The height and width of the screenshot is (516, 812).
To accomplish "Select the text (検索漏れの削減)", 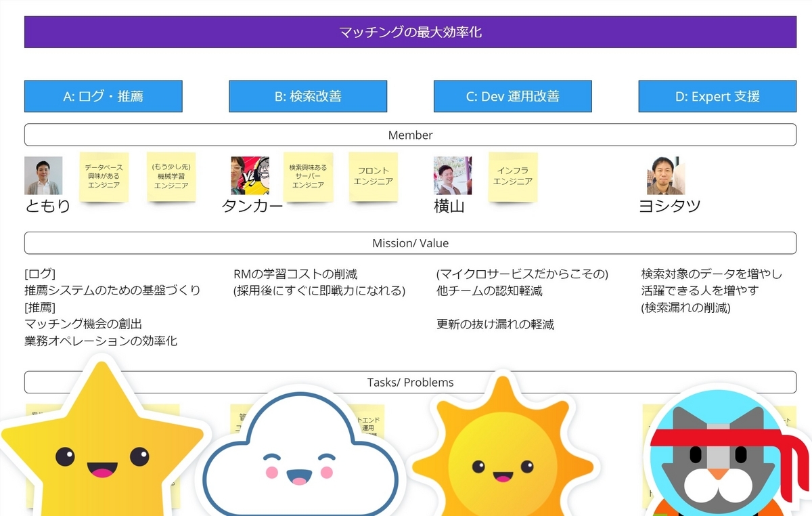I will 686,307.
